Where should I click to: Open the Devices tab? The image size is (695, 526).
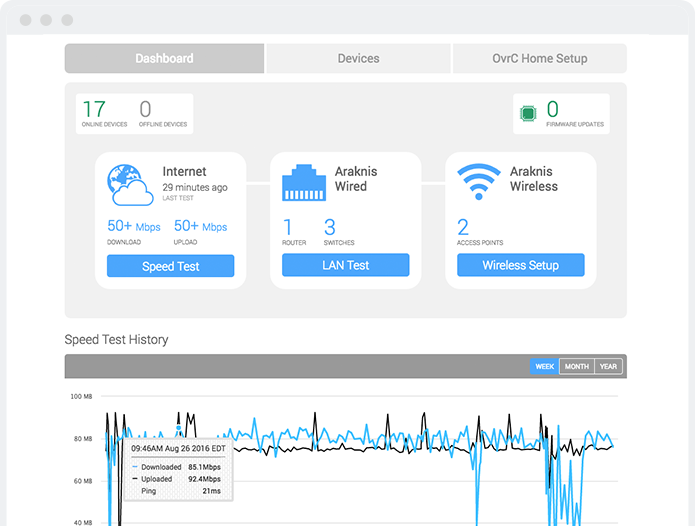point(358,58)
